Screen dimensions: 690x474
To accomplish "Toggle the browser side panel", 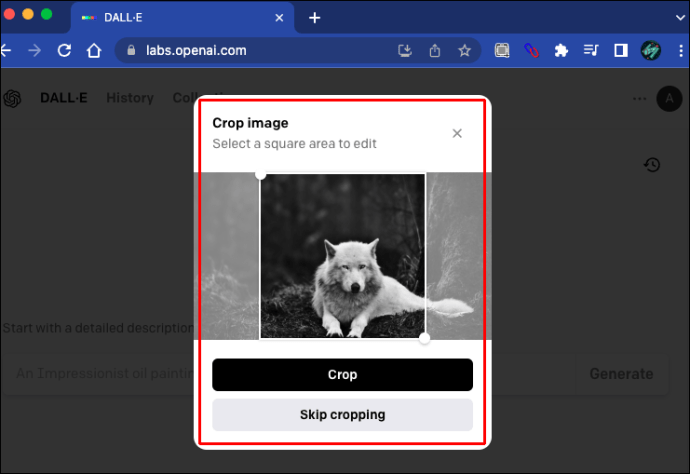I will coord(621,51).
